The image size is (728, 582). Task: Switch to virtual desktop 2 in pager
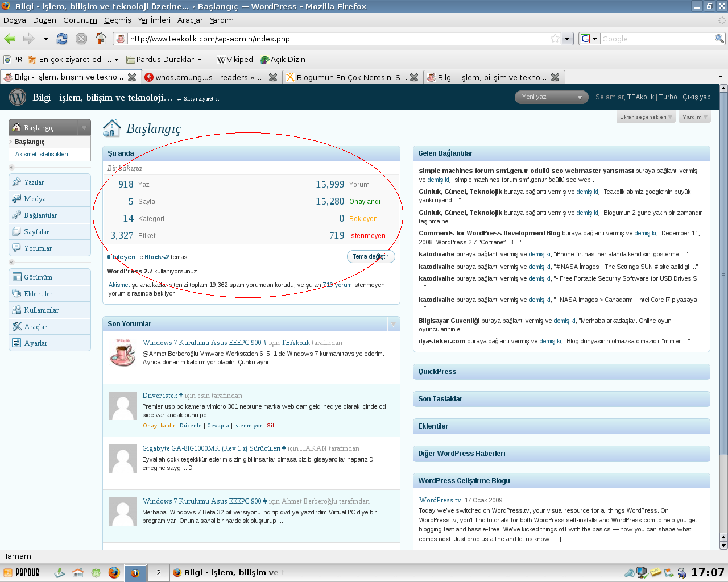159,572
